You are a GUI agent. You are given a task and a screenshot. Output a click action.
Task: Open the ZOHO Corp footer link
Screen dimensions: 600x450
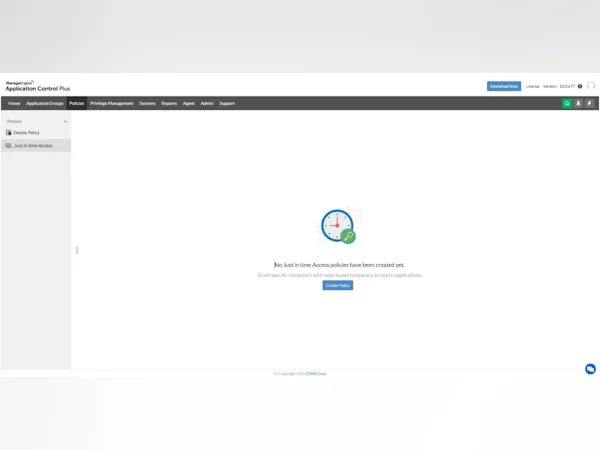click(x=316, y=374)
